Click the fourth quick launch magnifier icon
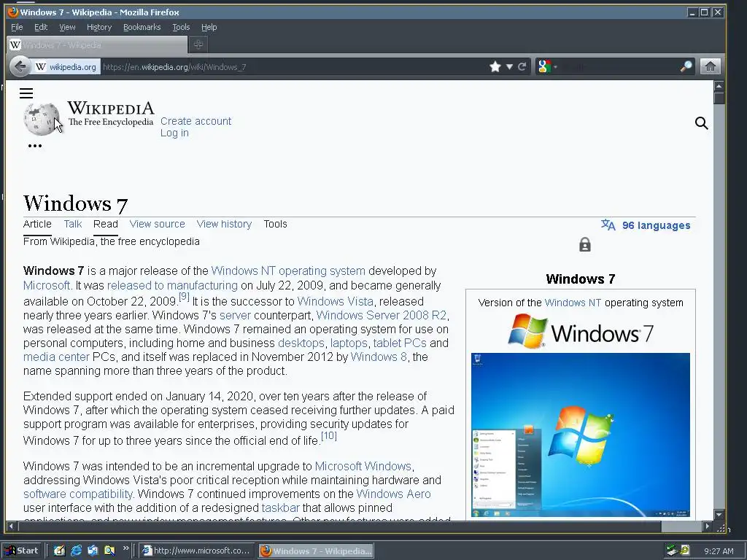The width and height of the screenshot is (747, 560). point(109,551)
